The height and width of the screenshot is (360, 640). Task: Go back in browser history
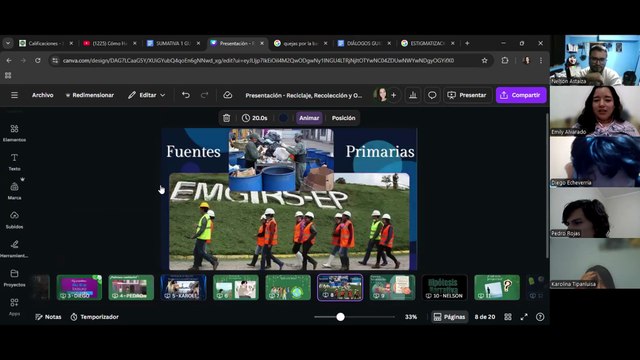pos(9,60)
